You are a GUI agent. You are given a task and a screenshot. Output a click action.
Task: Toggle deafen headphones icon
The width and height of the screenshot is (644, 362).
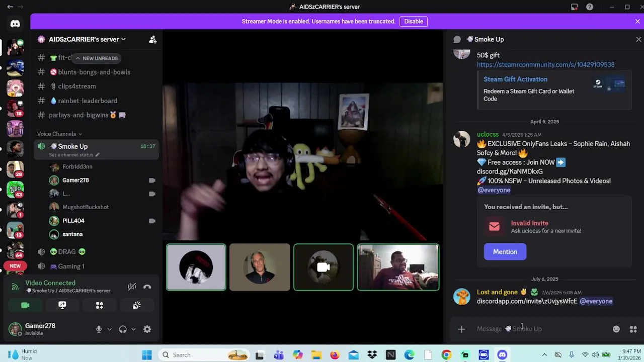click(123, 329)
